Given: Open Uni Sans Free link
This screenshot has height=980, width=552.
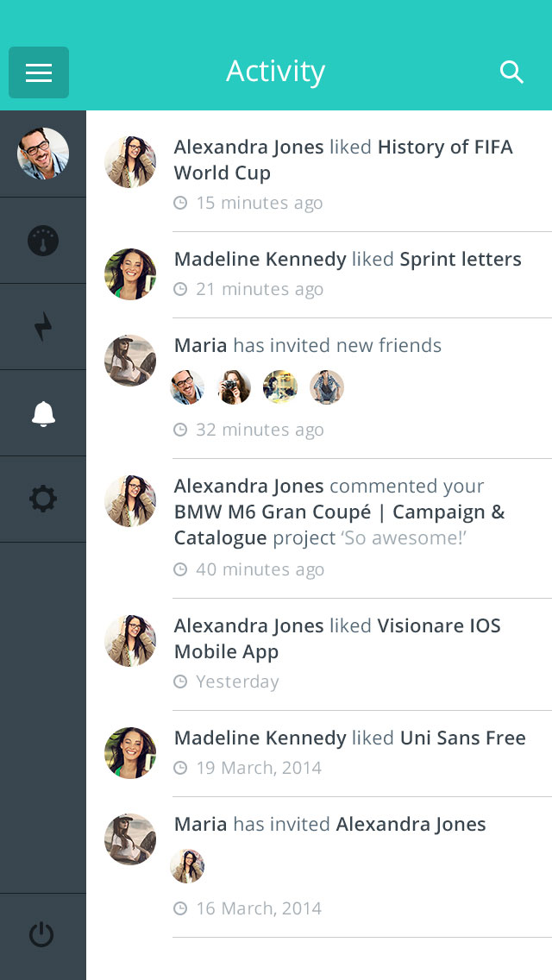Looking at the screenshot, I should [x=462, y=738].
